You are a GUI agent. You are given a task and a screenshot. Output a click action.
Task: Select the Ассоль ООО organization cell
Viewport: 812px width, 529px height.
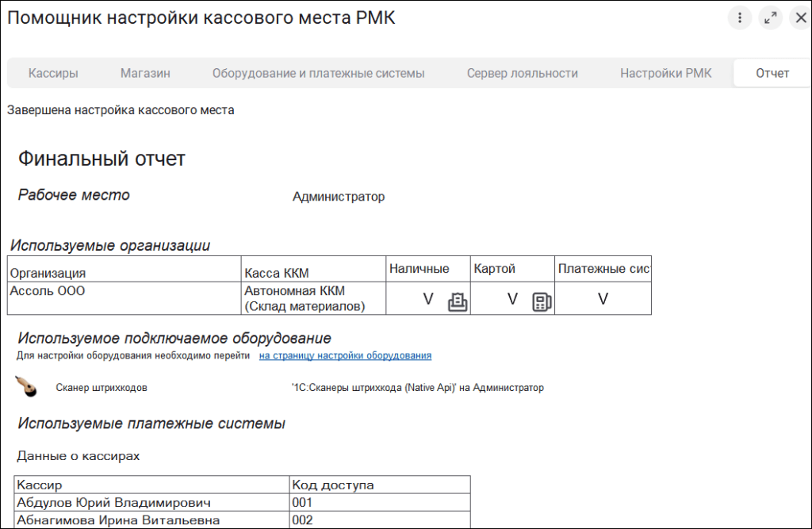click(48, 291)
